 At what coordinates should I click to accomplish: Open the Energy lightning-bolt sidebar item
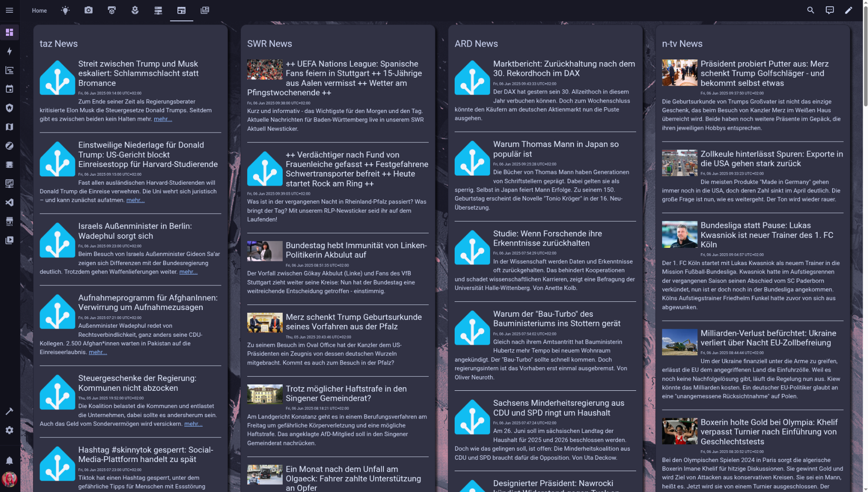(10, 51)
